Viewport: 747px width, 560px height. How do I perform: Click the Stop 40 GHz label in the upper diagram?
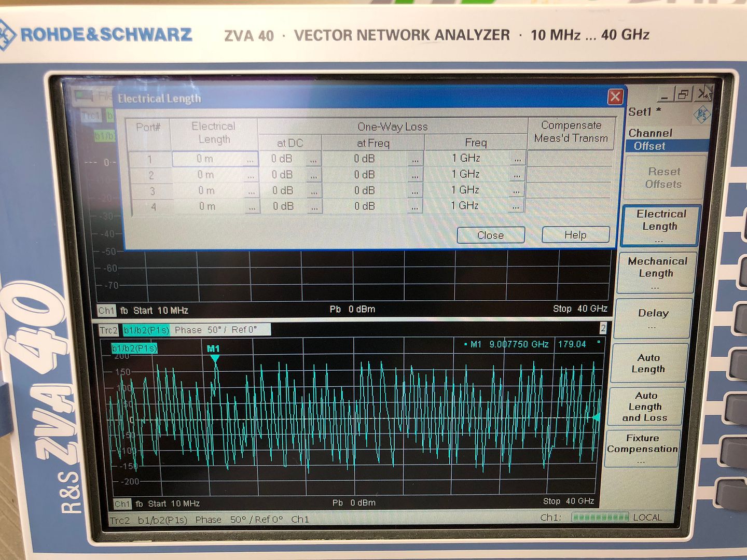(x=580, y=309)
